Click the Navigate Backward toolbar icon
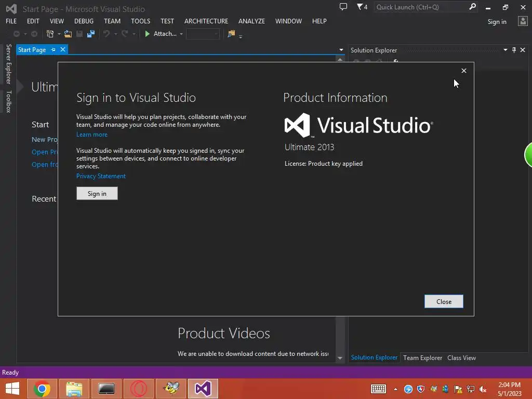This screenshot has height=399, width=532. [x=16, y=34]
